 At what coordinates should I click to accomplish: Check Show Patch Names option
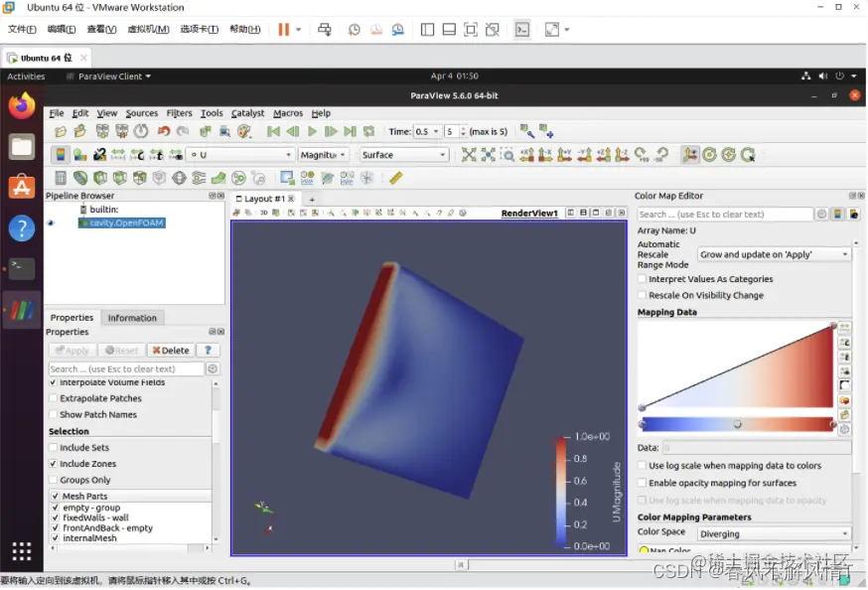54,414
